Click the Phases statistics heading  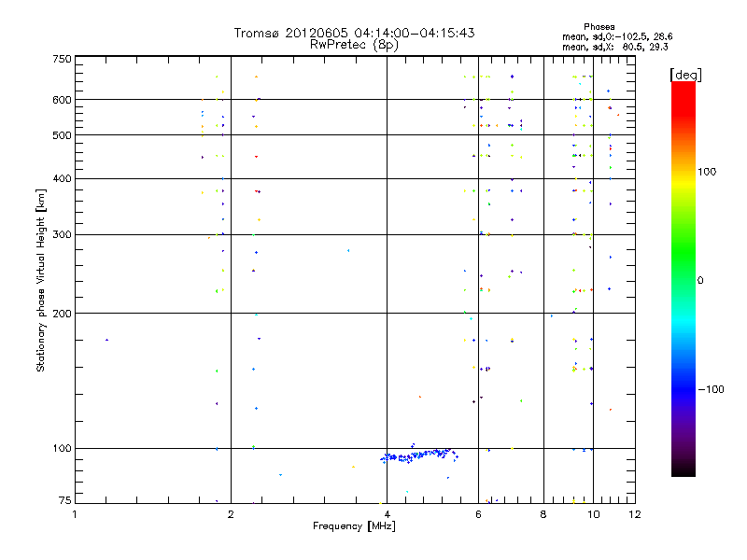click(x=599, y=27)
